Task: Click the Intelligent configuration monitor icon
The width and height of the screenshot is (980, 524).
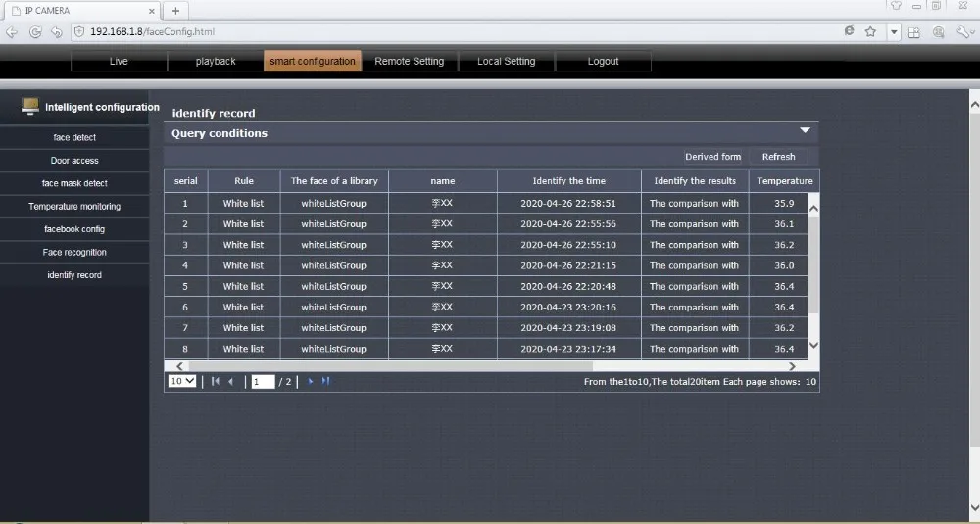Action: click(x=29, y=106)
